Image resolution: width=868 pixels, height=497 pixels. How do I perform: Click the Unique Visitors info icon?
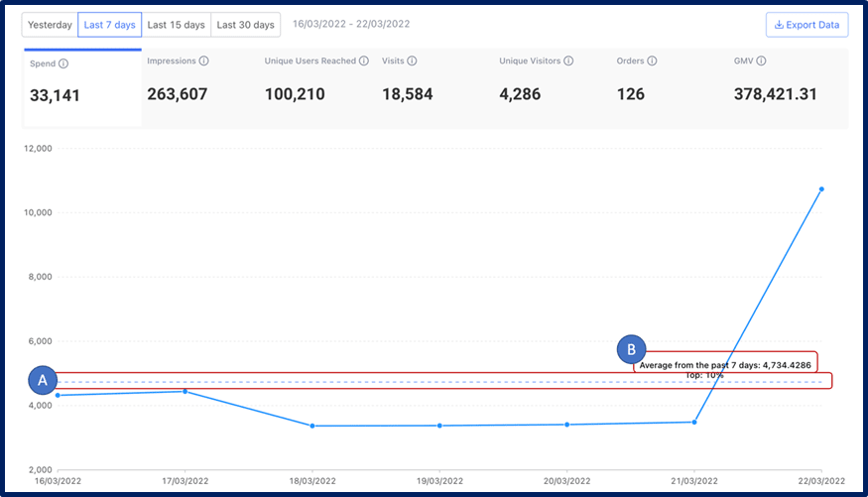pyautogui.click(x=569, y=62)
